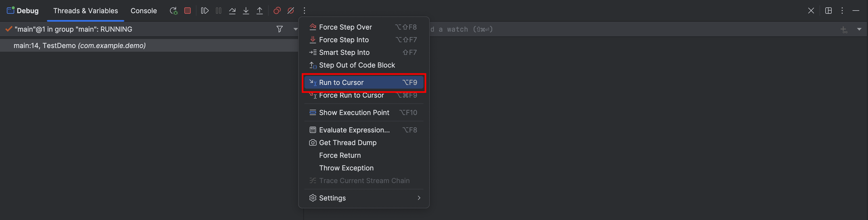Click the Step Into toolbar icon
This screenshot has height=220, width=868.
pyautogui.click(x=246, y=11)
